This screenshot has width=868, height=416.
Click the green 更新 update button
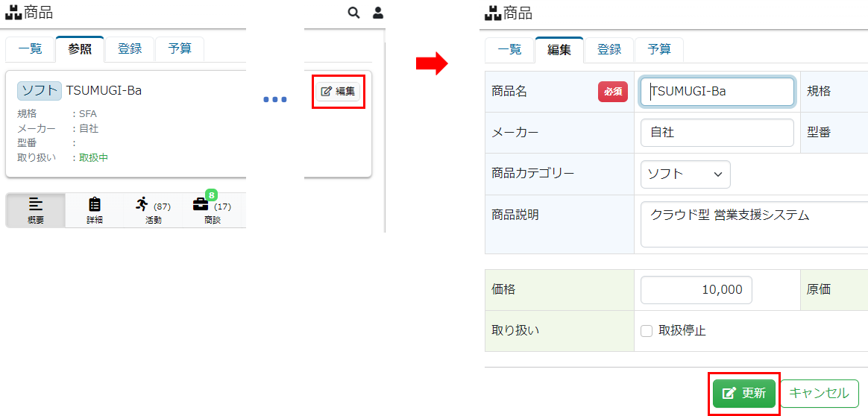click(x=744, y=394)
